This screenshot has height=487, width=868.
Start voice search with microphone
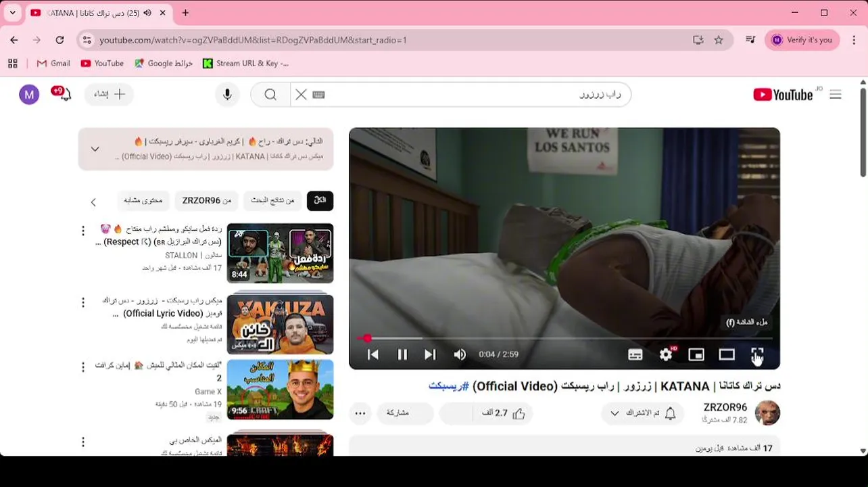(227, 95)
